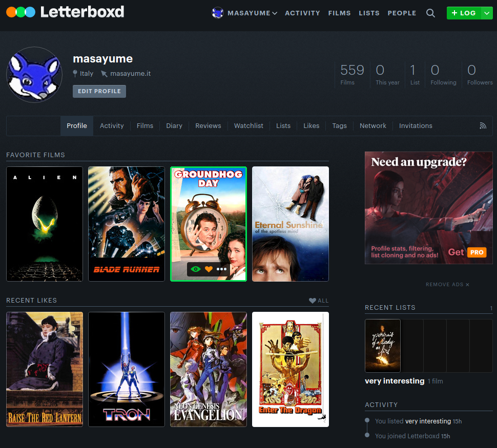Open LISTS in the top navigation
497x448 pixels.
click(369, 13)
